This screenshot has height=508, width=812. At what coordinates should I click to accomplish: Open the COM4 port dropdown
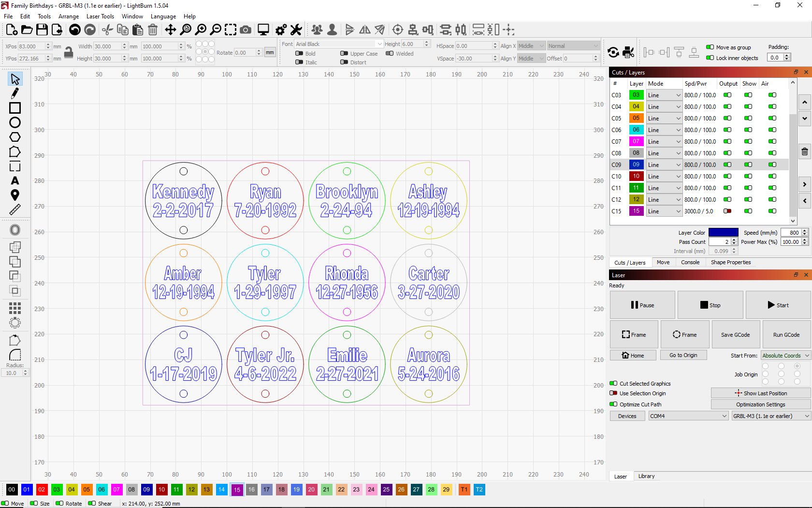688,416
